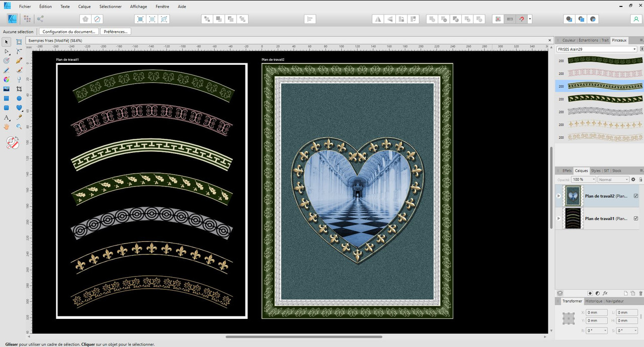The height and width of the screenshot is (347, 644).
Task: Open the Calque menu
Action: 85,7
